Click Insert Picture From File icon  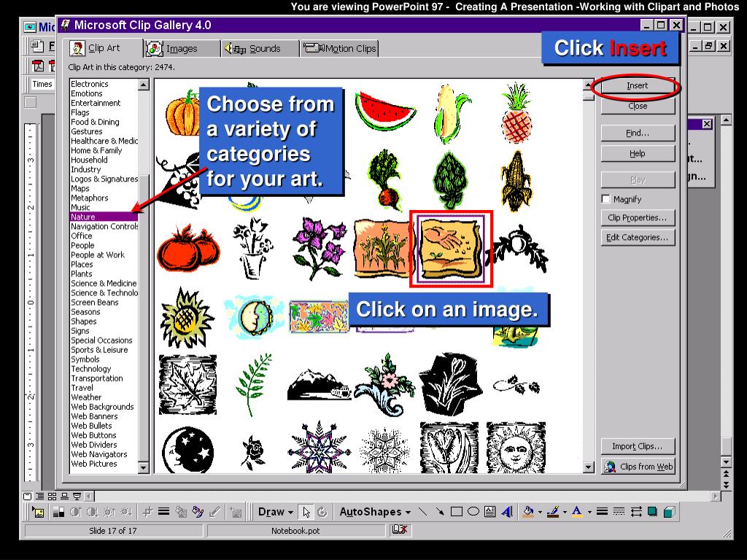[x=39, y=513]
